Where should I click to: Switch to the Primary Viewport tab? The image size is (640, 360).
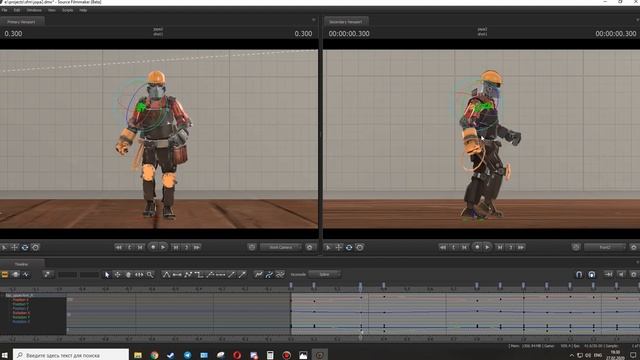(22, 22)
